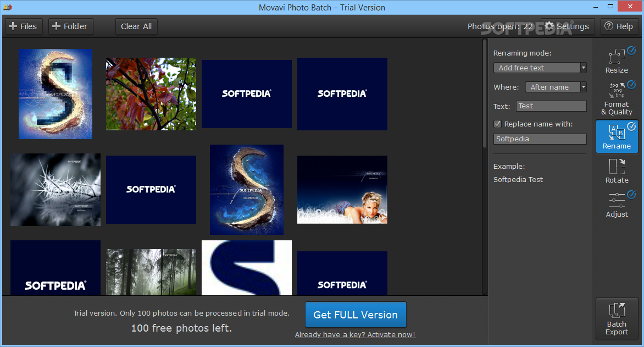Viewport: 644px width, 347px height.
Task: Open the Format & Quality panel
Action: point(617,98)
